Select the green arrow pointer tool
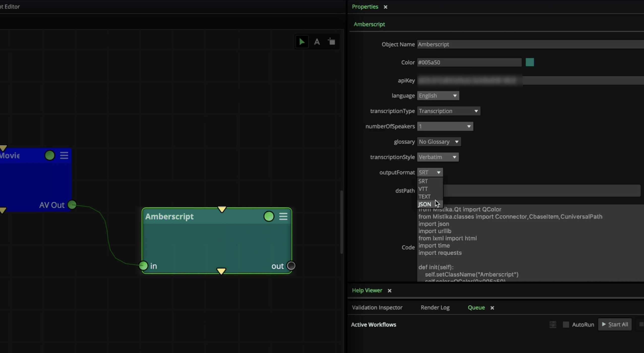The height and width of the screenshot is (353, 644). [x=302, y=42]
